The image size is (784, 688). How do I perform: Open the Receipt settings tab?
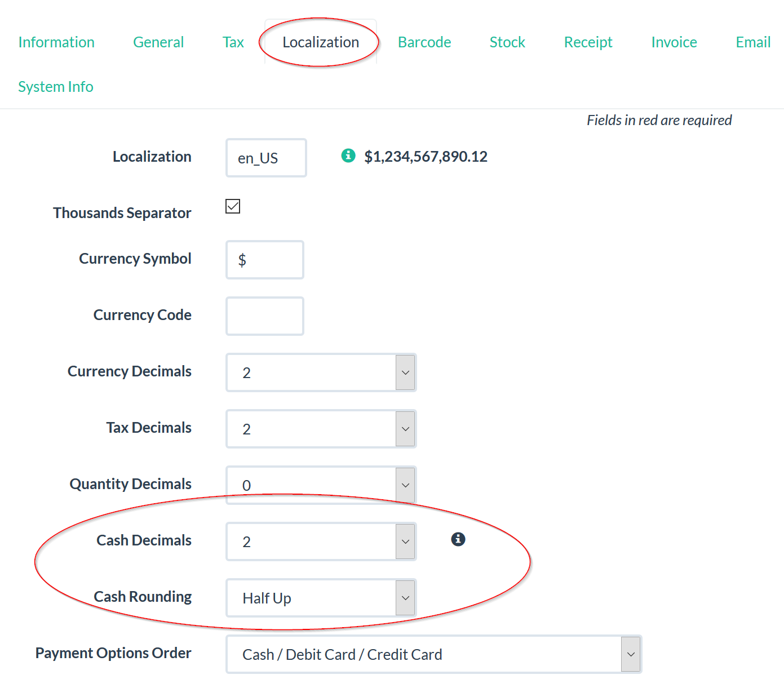pos(588,42)
